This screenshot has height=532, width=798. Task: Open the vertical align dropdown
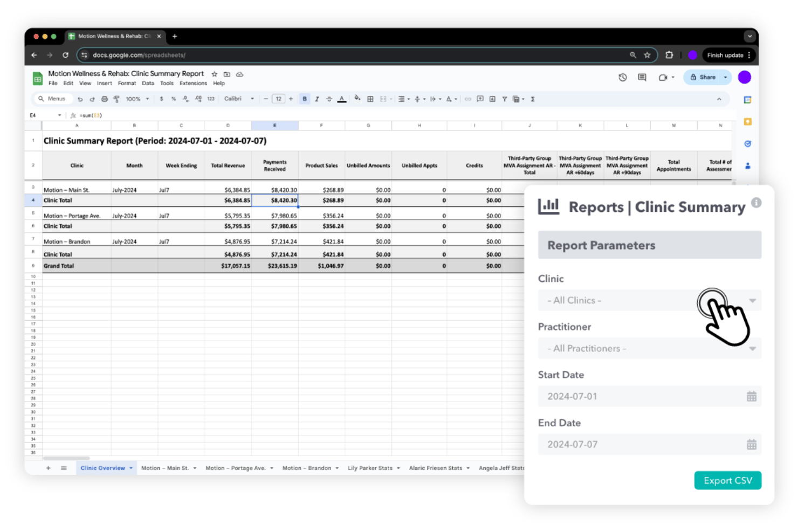419,99
